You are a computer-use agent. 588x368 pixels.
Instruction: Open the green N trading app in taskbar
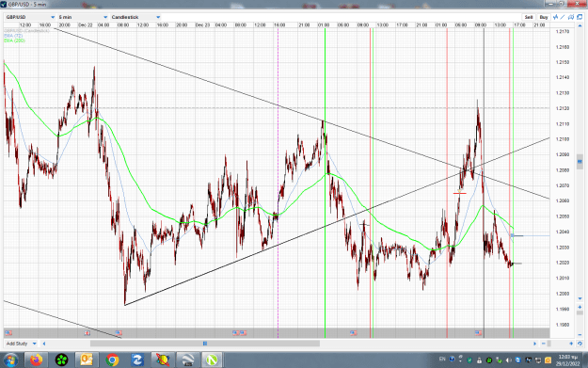point(213,360)
